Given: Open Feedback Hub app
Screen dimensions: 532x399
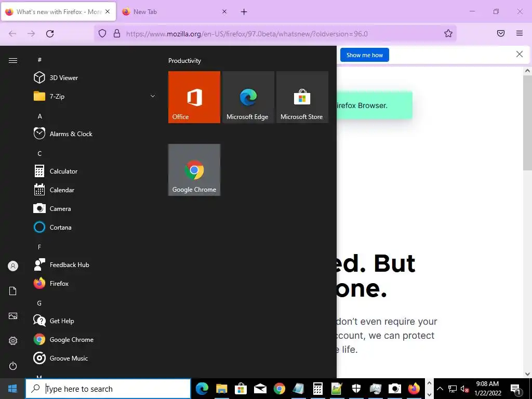Looking at the screenshot, I should pos(95,264).
